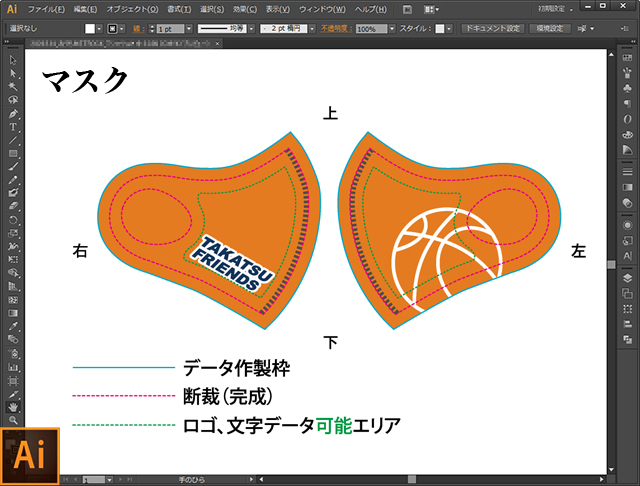
Task: Select the Lasso tool
Action: [13, 100]
